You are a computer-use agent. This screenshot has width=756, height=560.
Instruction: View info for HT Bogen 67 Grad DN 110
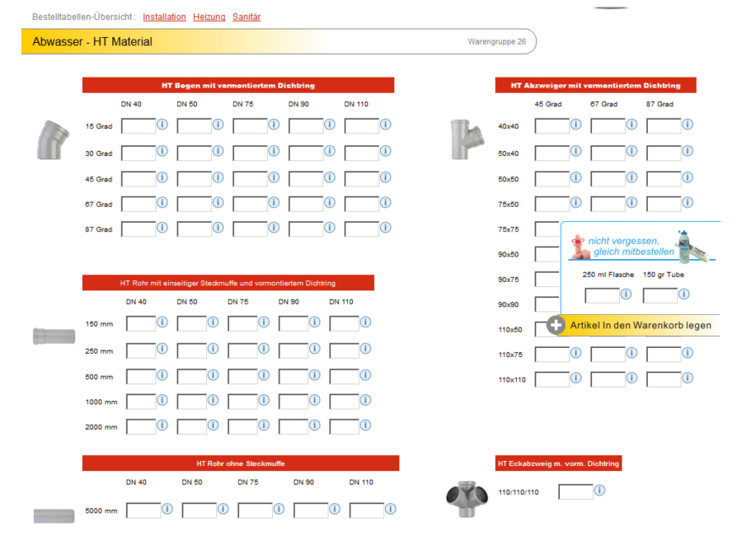tap(386, 203)
